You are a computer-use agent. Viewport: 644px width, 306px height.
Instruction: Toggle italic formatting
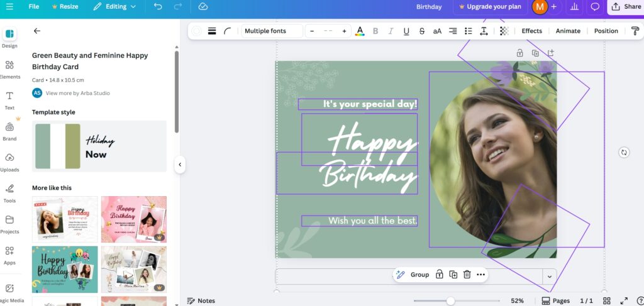(x=391, y=31)
